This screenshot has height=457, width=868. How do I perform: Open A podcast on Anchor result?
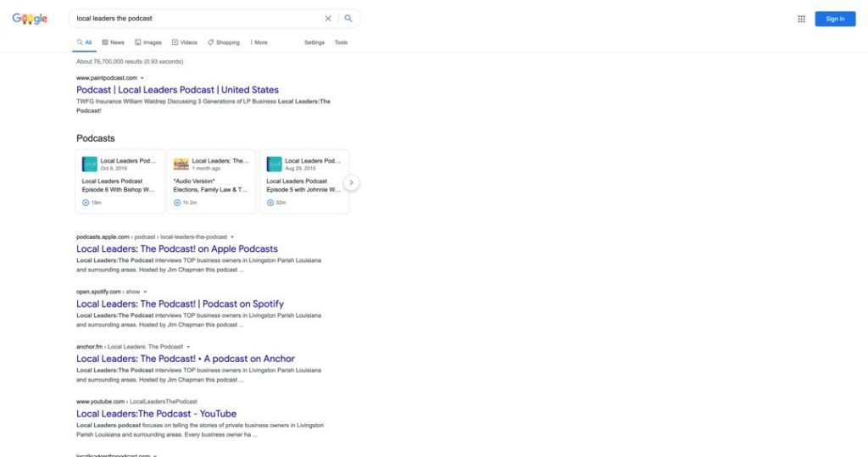(186, 359)
